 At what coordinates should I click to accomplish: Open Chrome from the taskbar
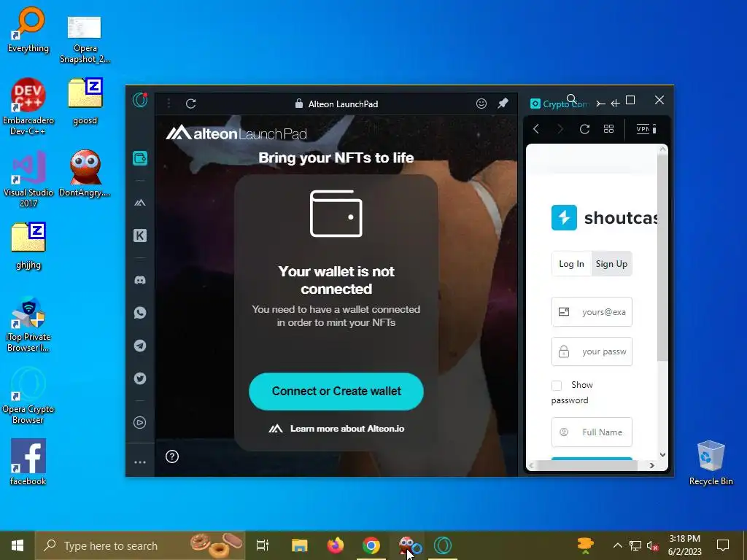pos(371,545)
